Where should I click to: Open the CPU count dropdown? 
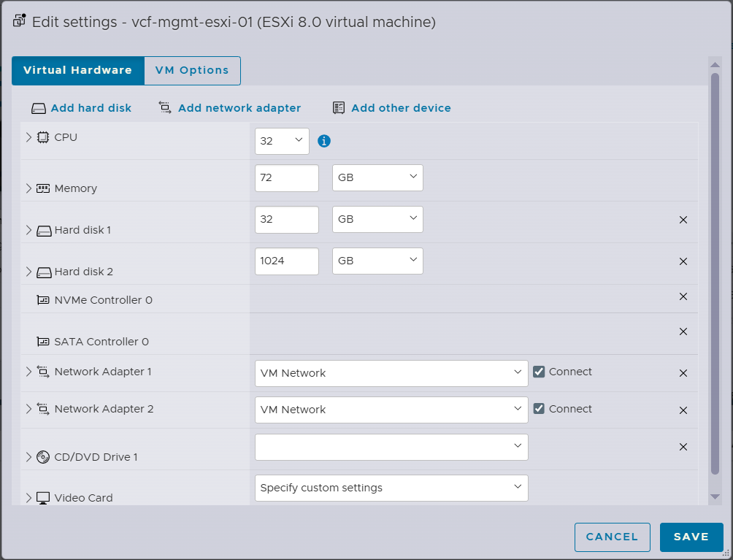click(282, 141)
